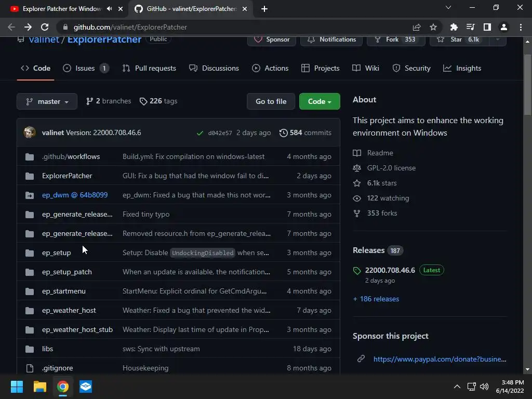The image size is (532, 399).
Task: Open the Wiki tab
Action: click(365, 68)
